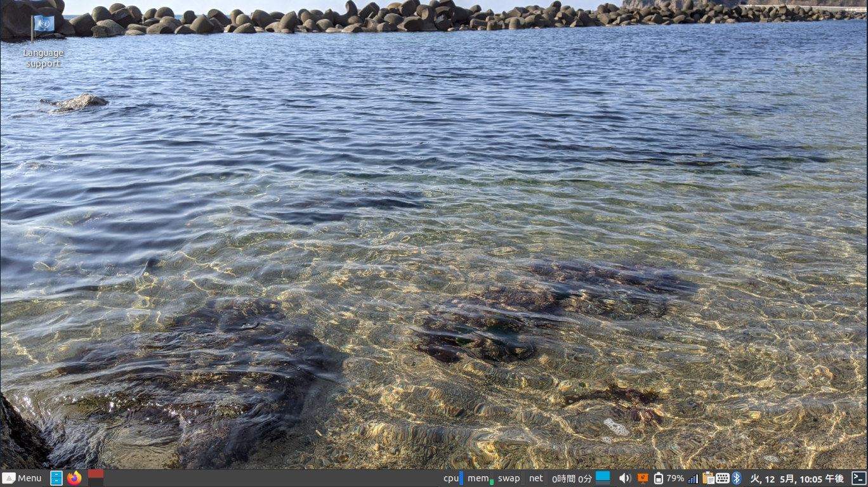Launch the file manager from the panel
The width and height of the screenshot is (868, 487).
(x=56, y=478)
